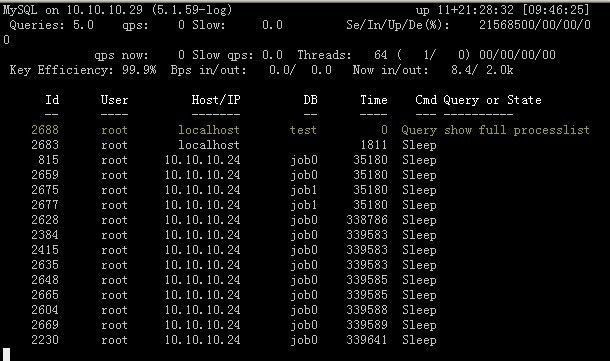Click the 'Id' column header

tap(52, 100)
